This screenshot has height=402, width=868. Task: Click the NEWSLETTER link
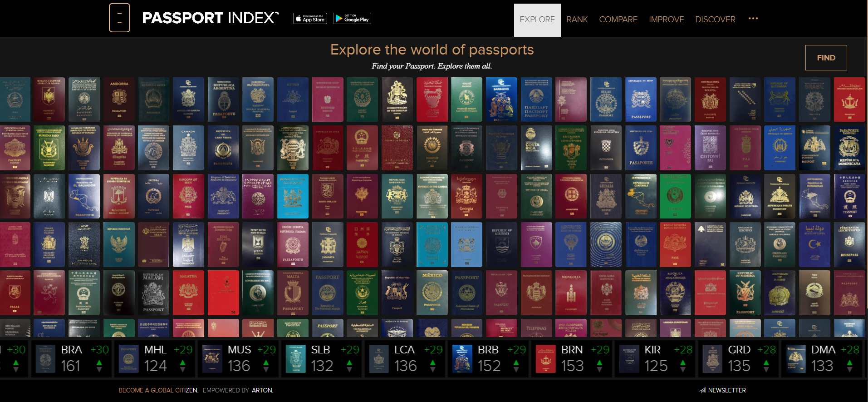tap(727, 390)
